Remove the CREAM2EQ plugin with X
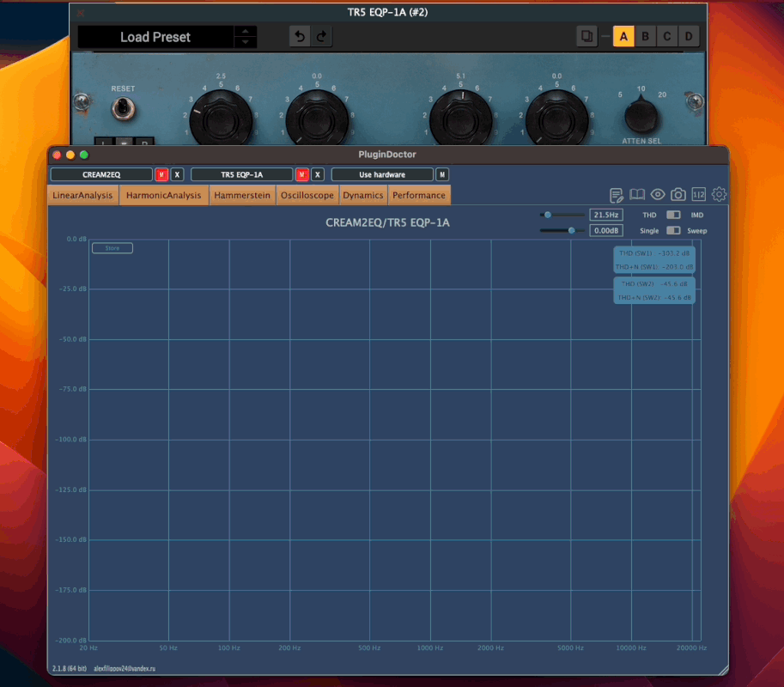Screen dimensions: 784x687 177,174
